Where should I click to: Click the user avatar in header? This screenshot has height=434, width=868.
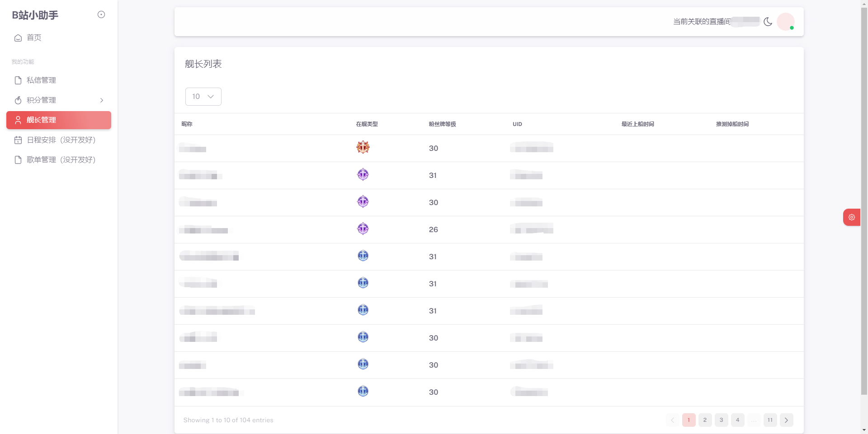[785, 22]
